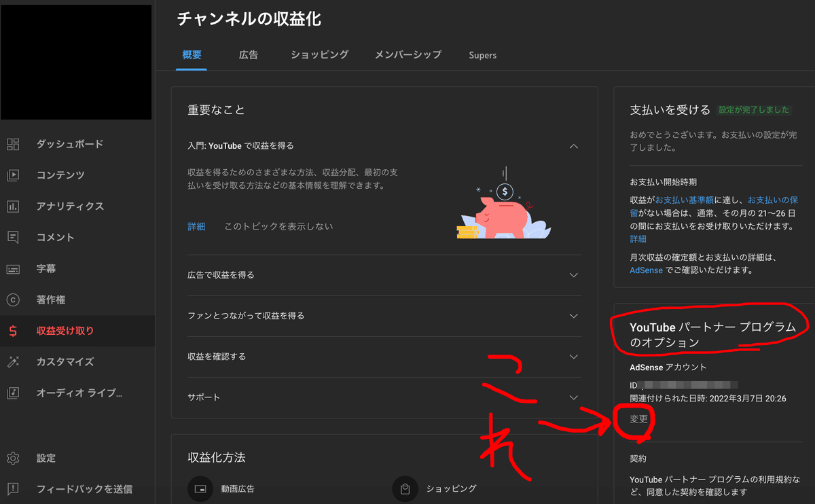Click the お支払い基準額 link

tap(685, 200)
